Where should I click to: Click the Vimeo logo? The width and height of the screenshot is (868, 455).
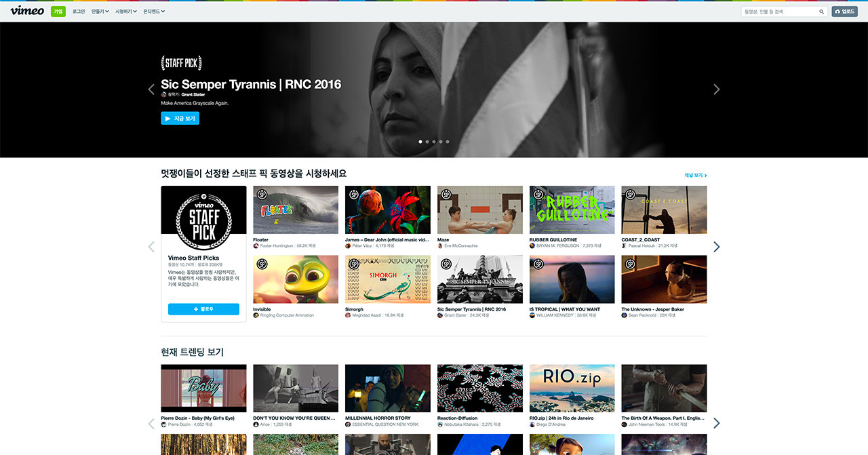click(27, 11)
